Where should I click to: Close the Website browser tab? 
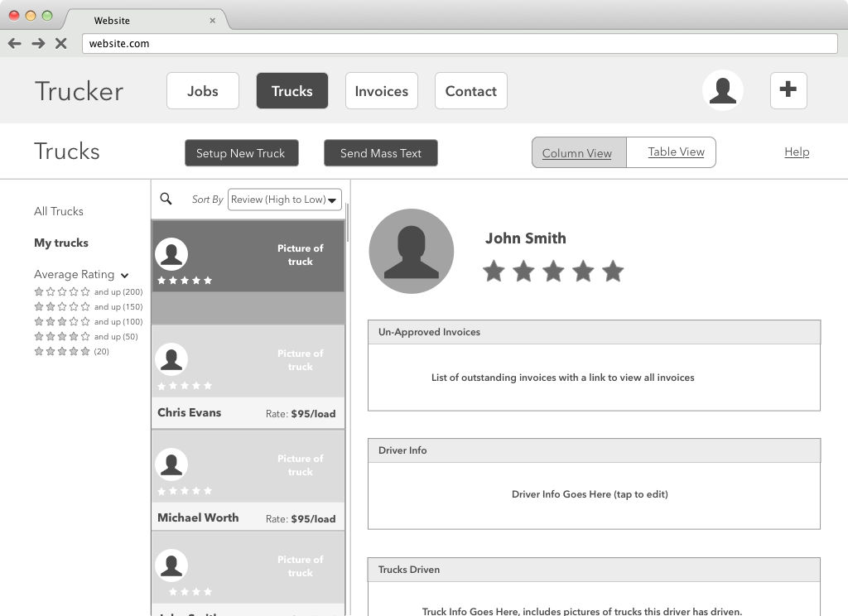[213, 21]
